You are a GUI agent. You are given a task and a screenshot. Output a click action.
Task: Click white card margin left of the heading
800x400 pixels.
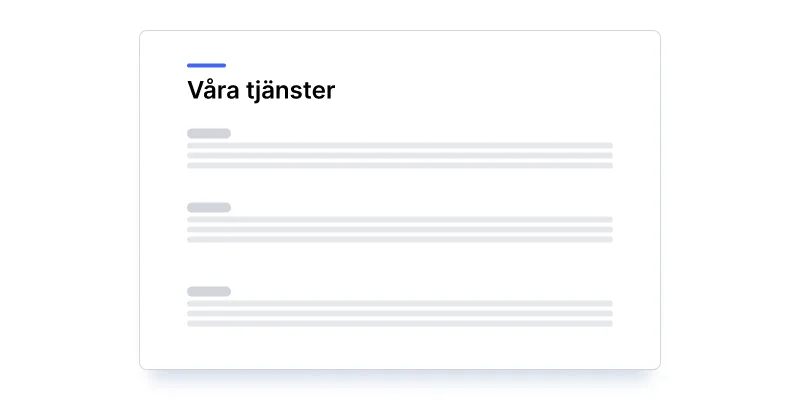pos(163,91)
